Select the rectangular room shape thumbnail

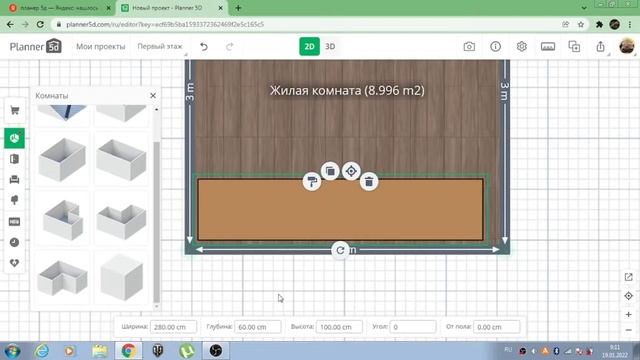pos(62,159)
